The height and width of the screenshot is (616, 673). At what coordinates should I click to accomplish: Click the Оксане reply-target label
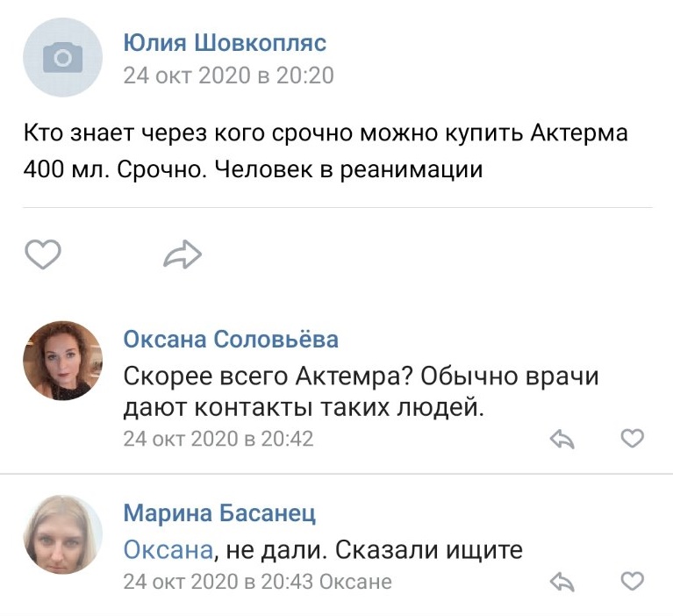pyautogui.click(x=355, y=582)
